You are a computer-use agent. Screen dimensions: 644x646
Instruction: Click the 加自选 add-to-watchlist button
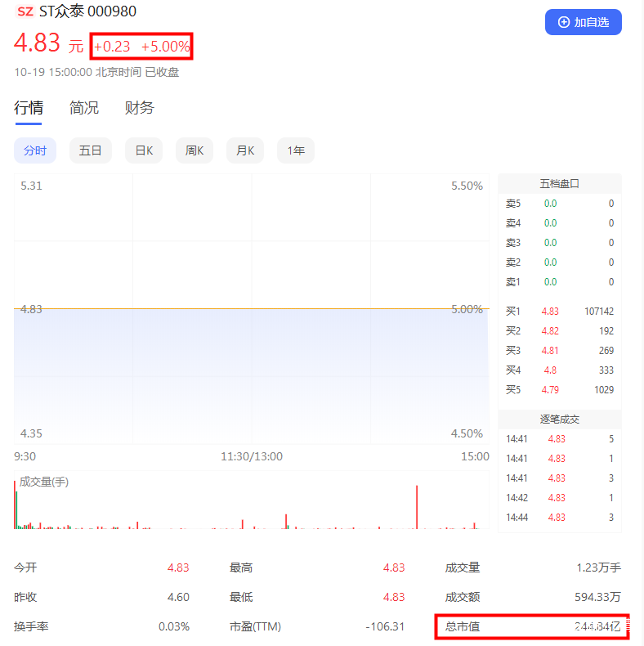pos(583,22)
